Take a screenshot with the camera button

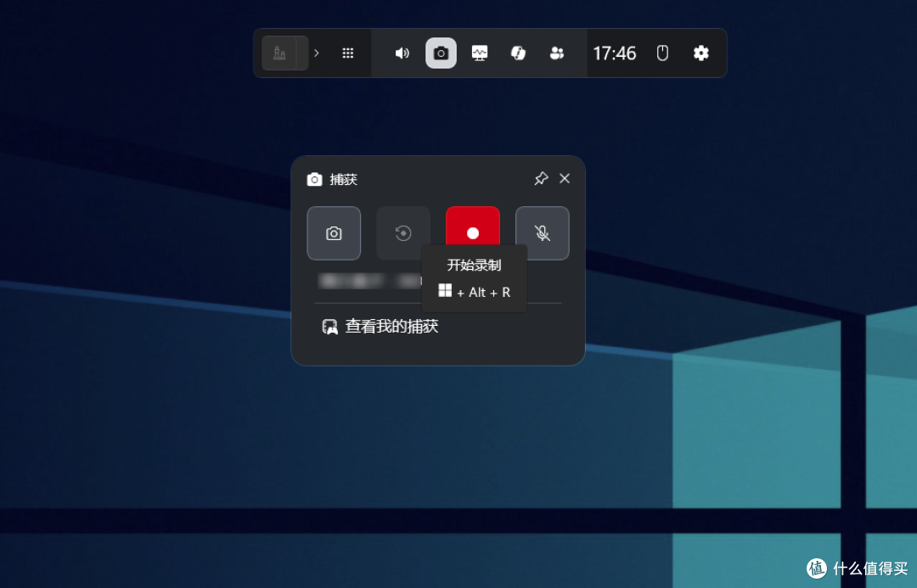[334, 233]
